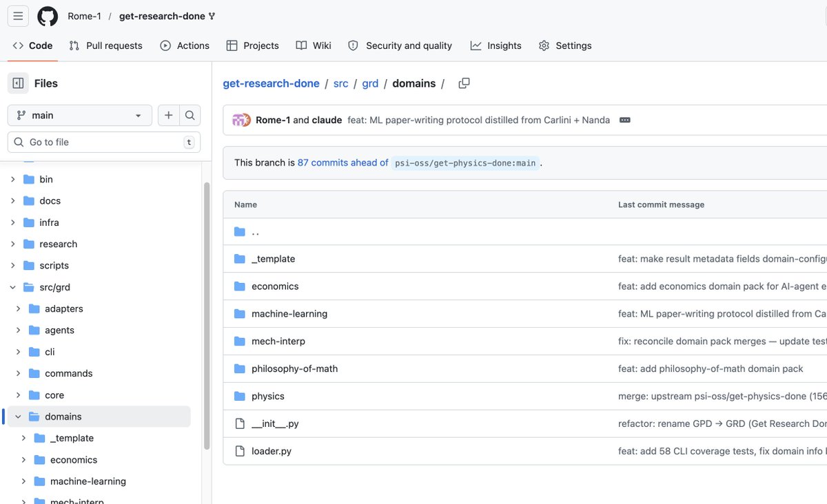This screenshot has width=827, height=504.
Task: Open Security and quality tab
Action: pos(400,45)
